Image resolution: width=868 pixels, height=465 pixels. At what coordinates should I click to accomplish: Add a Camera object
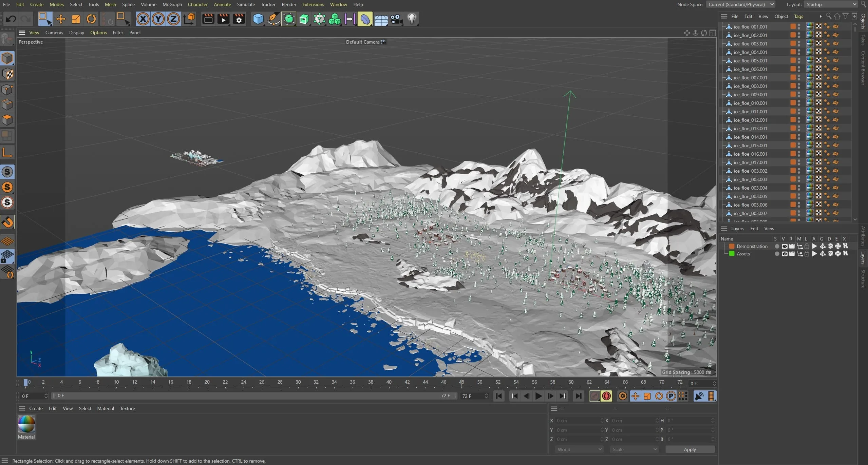tap(396, 19)
